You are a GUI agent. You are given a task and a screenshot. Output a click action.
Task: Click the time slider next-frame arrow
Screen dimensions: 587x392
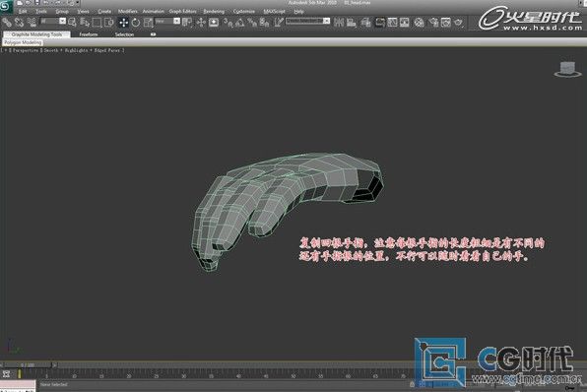point(54,364)
